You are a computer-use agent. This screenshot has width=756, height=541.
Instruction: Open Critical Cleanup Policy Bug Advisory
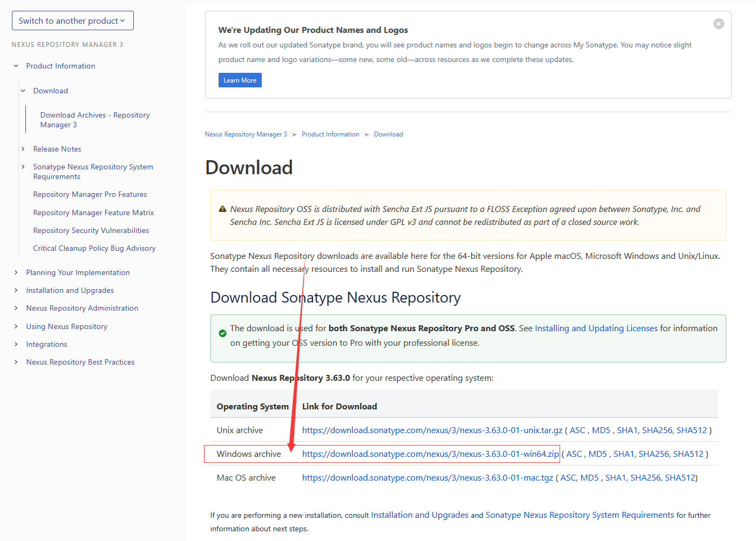[94, 248]
